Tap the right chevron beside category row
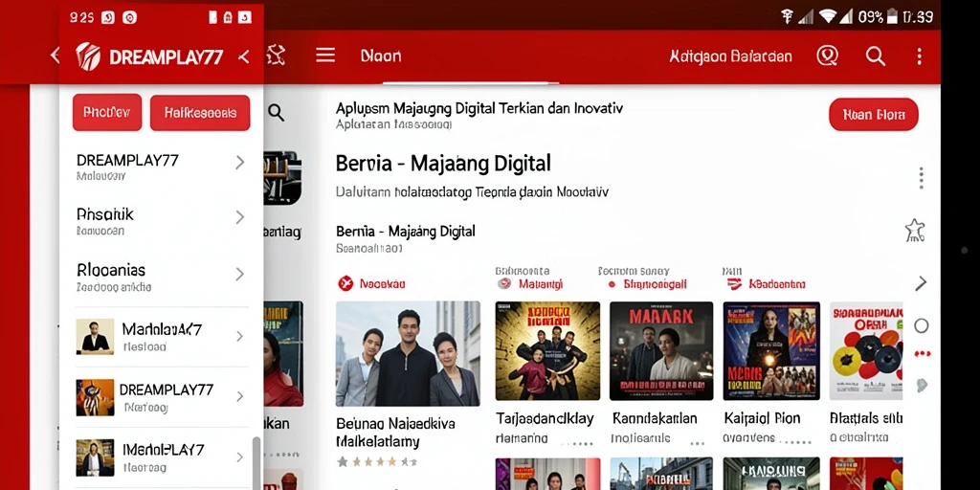Viewport: 980px width, 490px height. 921,283
